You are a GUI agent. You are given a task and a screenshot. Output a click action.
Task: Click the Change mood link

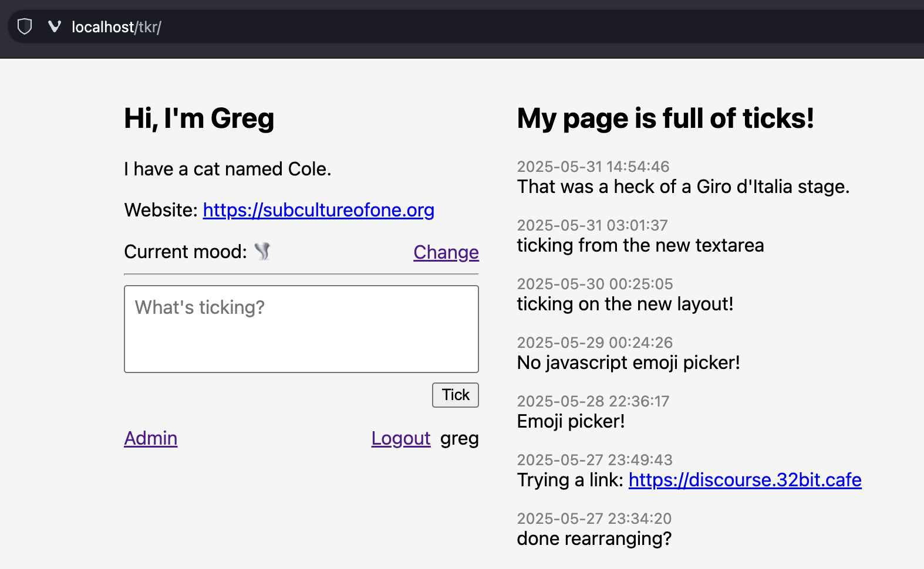(446, 252)
